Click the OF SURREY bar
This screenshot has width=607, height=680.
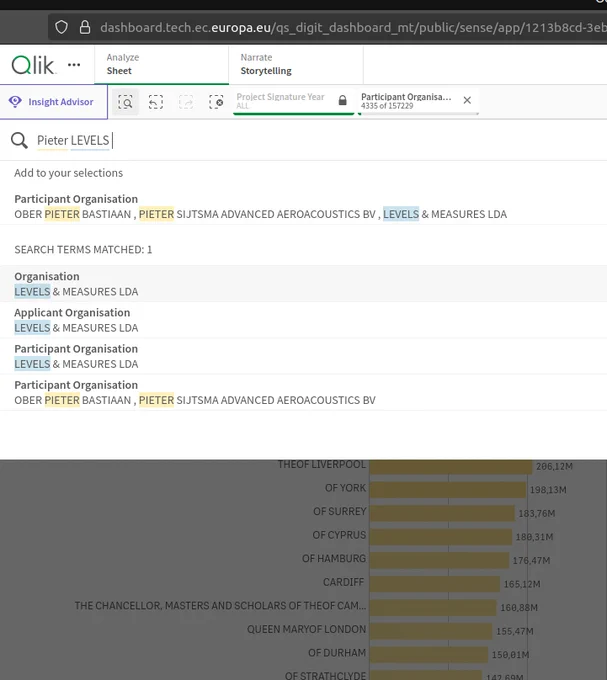pyautogui.click(x=442, y=513)
